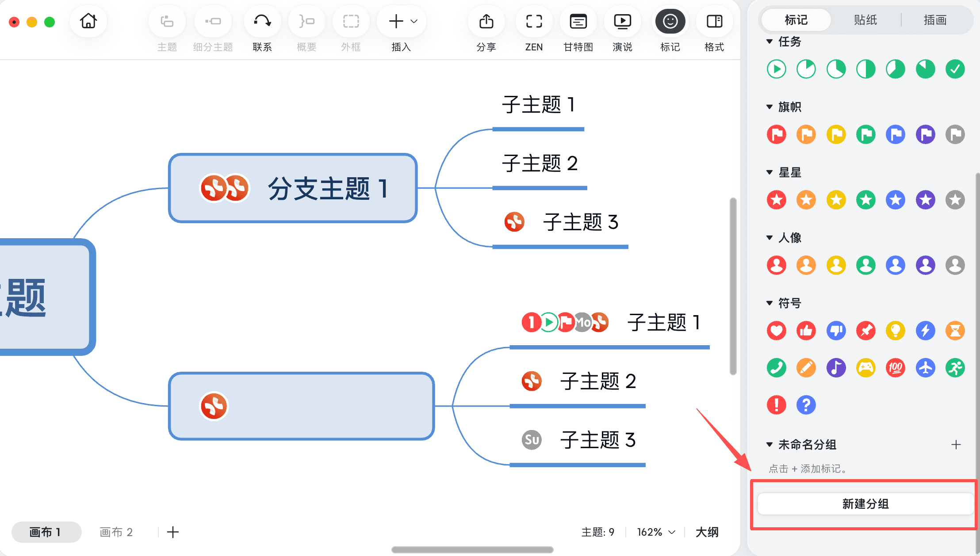Select the Su marker on 子主题 3
The width and height of the screenshot is (980, 556).
[x=532, y=440]
